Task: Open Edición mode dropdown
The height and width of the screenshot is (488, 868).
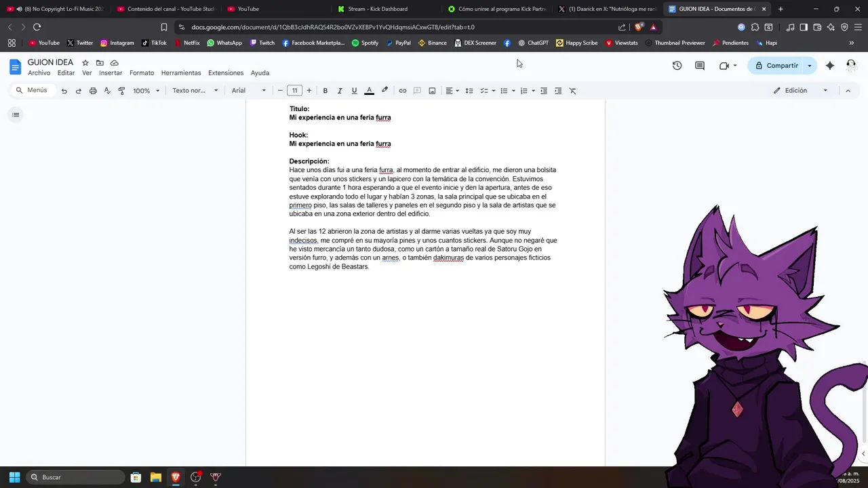Action: click(x=801, y=91)
